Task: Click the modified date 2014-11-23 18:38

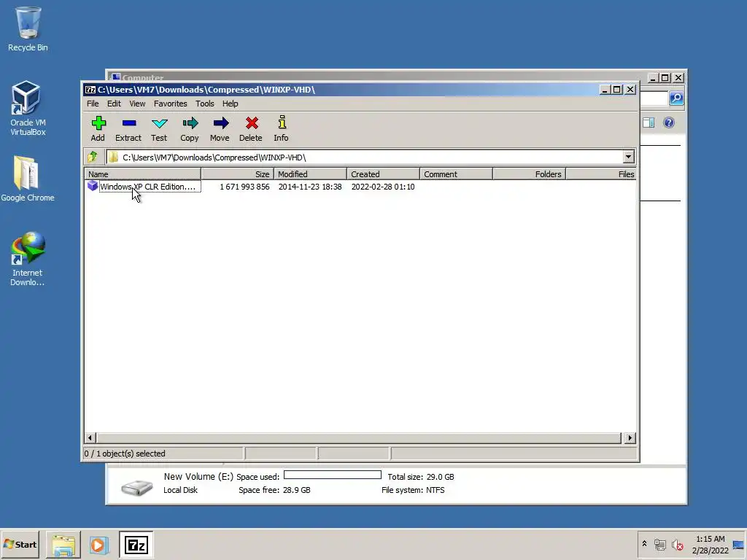Action: (310, 187)
